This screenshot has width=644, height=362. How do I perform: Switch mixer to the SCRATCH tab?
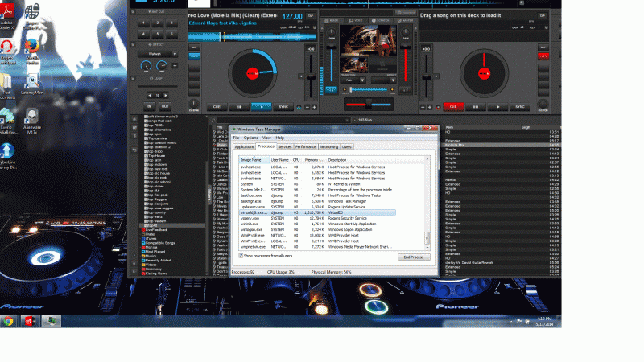click(x=380, y=20)
